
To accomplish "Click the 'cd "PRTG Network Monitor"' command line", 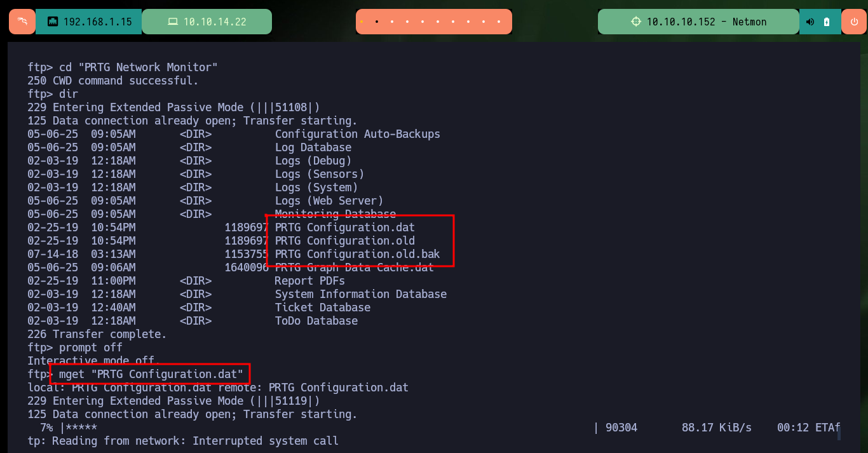I will 123,67.
